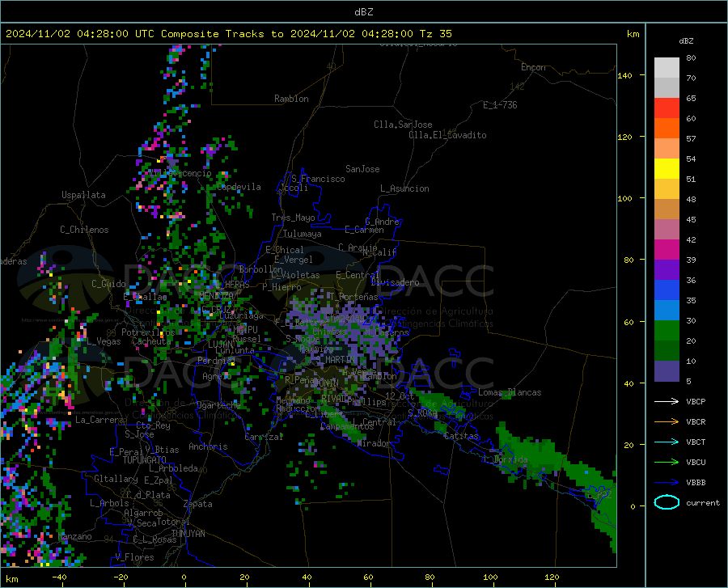This screenshot has width=728, height=588.
Task: Click the Gltallary map label
Action: (x=116, y=479)
